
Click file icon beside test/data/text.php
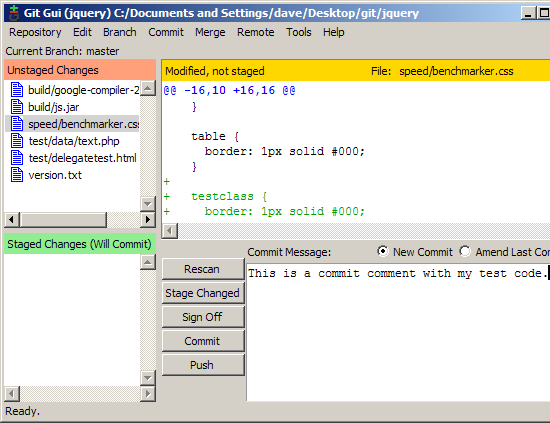click(x=17, y=141)
